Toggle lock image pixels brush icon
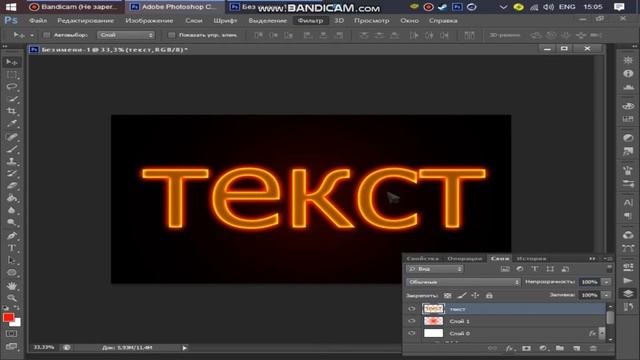 coord(462,295)
